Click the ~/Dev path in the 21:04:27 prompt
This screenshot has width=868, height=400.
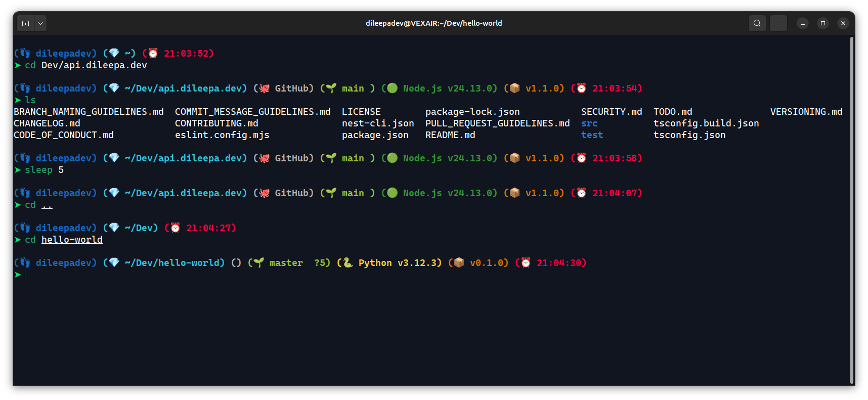(139, 228)
